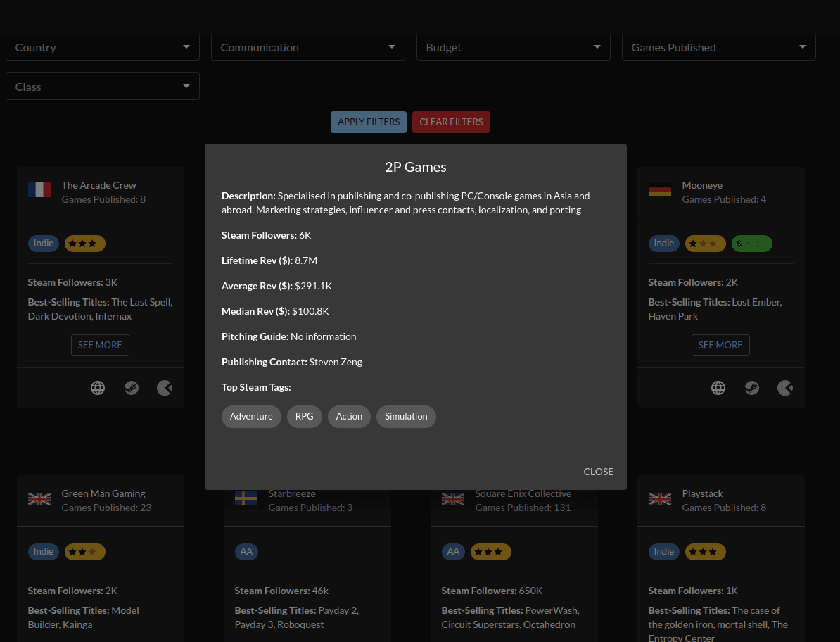This screenshot has height=642, width=840.
Task: Click the Indie badge on The Arcade Crew
Action: point(44,244)
